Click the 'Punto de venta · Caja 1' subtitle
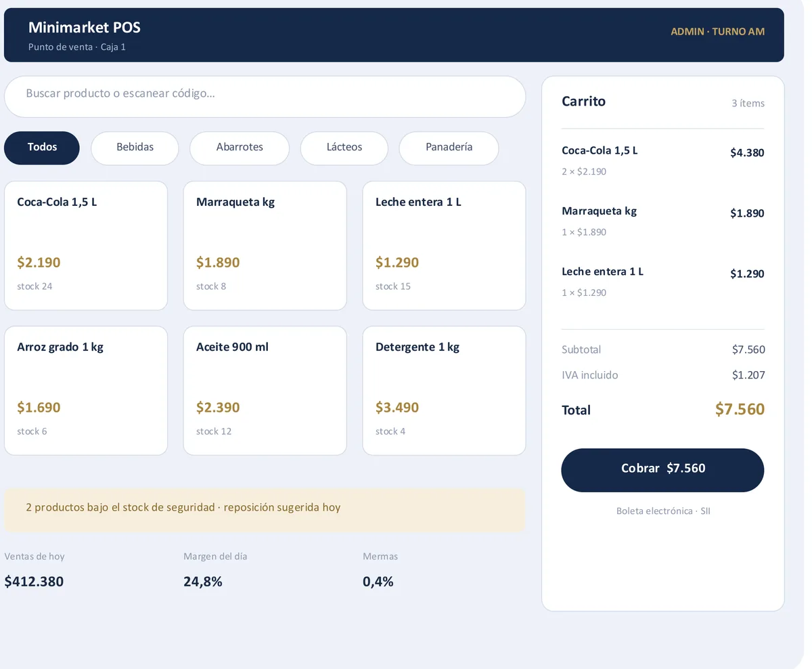This screenshot has height=669, width=812. (77, 47)
